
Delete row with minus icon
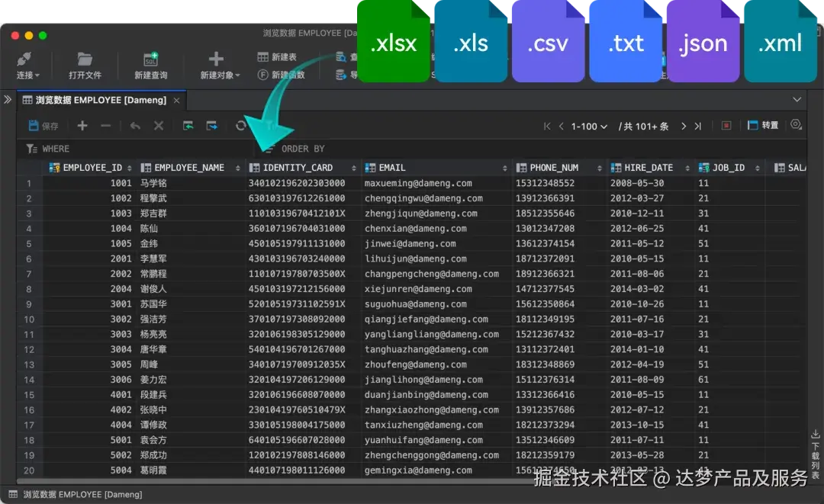coord(105,126)
